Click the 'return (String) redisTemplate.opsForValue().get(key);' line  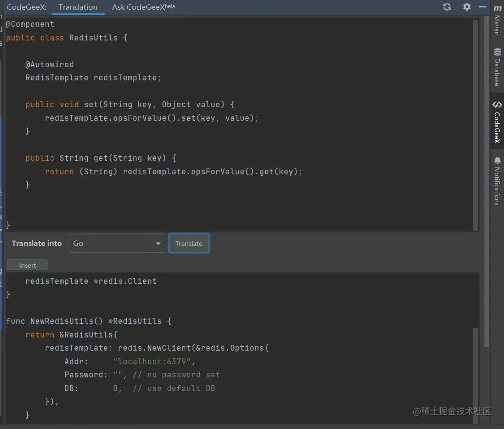(x=174, y=172)
